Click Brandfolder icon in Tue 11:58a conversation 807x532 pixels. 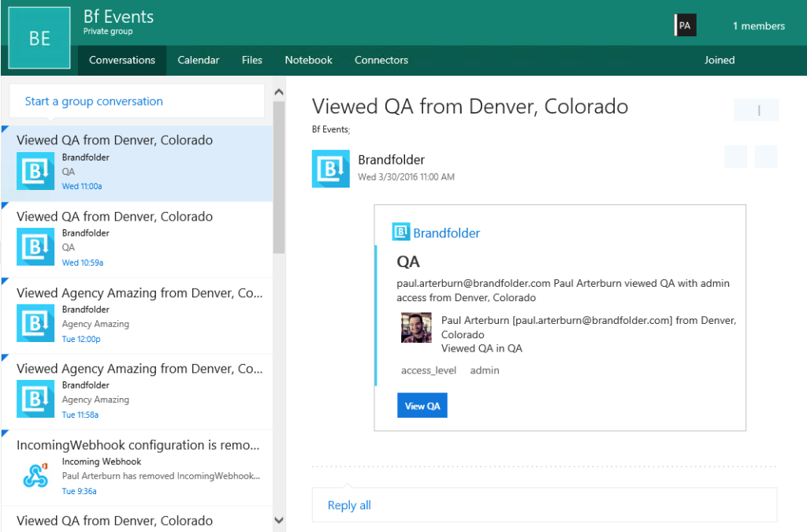[x=35, y=399]
